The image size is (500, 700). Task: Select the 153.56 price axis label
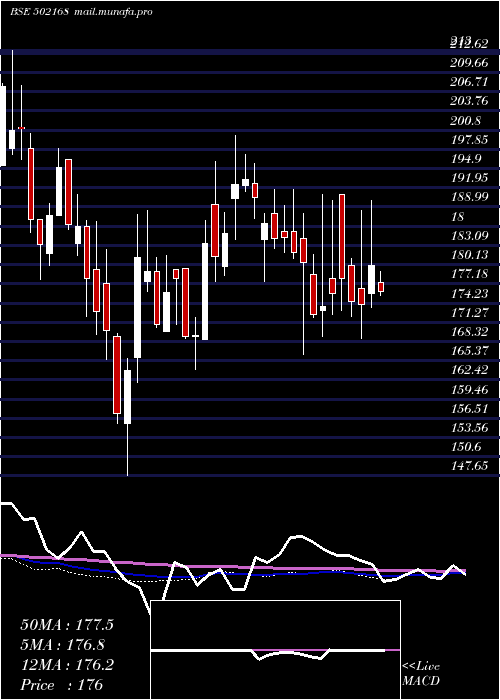point(469,428)
